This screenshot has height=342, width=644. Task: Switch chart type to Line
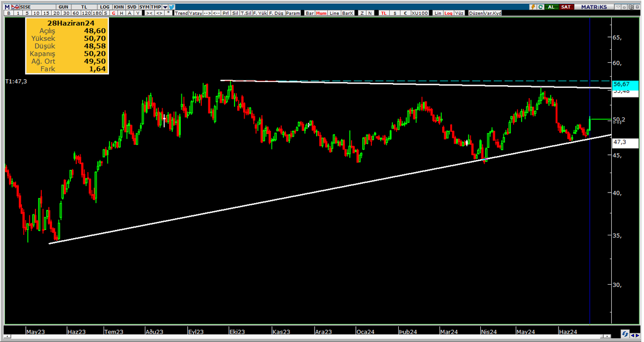334,13
